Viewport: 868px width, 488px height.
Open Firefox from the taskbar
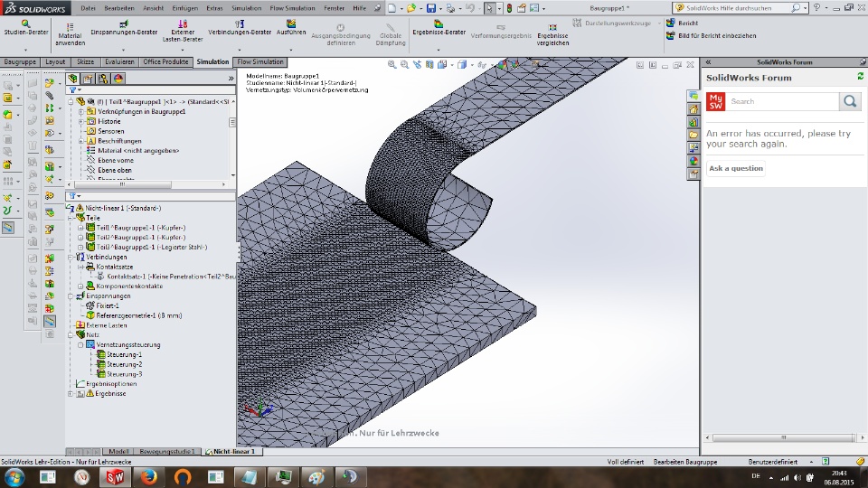tap(148, 477)
